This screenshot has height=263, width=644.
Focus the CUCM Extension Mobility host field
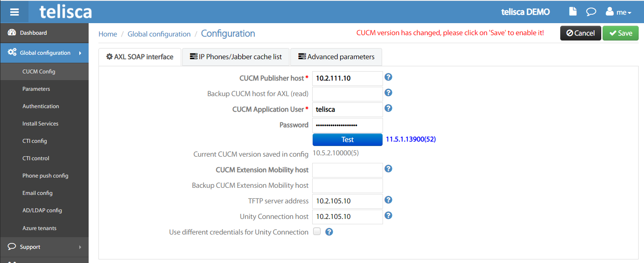[x=347, y=170]
